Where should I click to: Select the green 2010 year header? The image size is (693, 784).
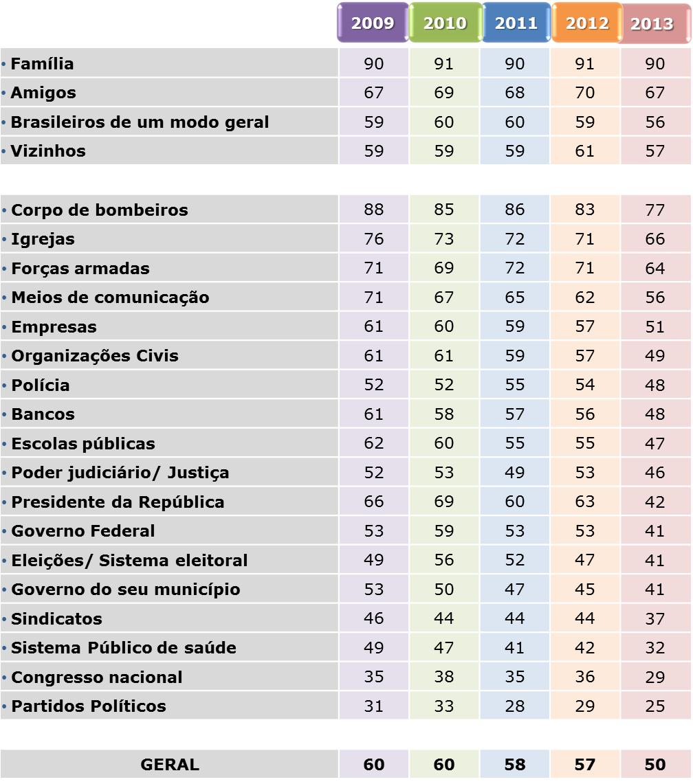point(444,23)
